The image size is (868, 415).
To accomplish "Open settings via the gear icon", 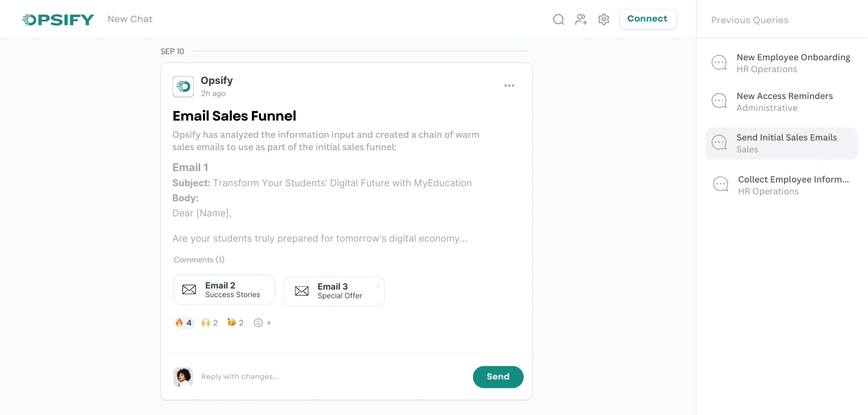I will 604,20.
